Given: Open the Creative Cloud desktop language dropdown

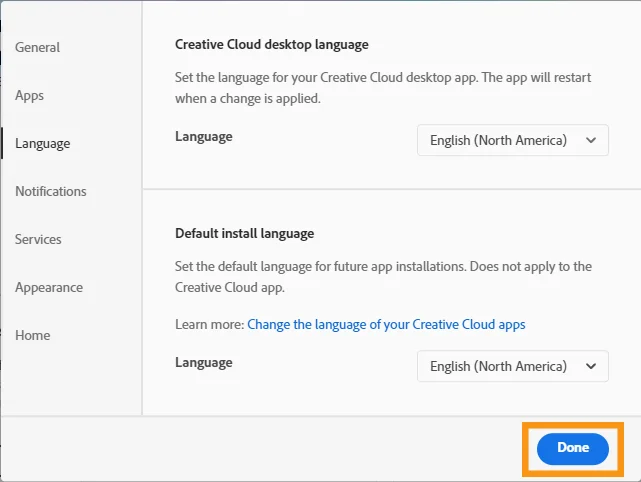Looking at the screenshot, I should coord(511,140).
